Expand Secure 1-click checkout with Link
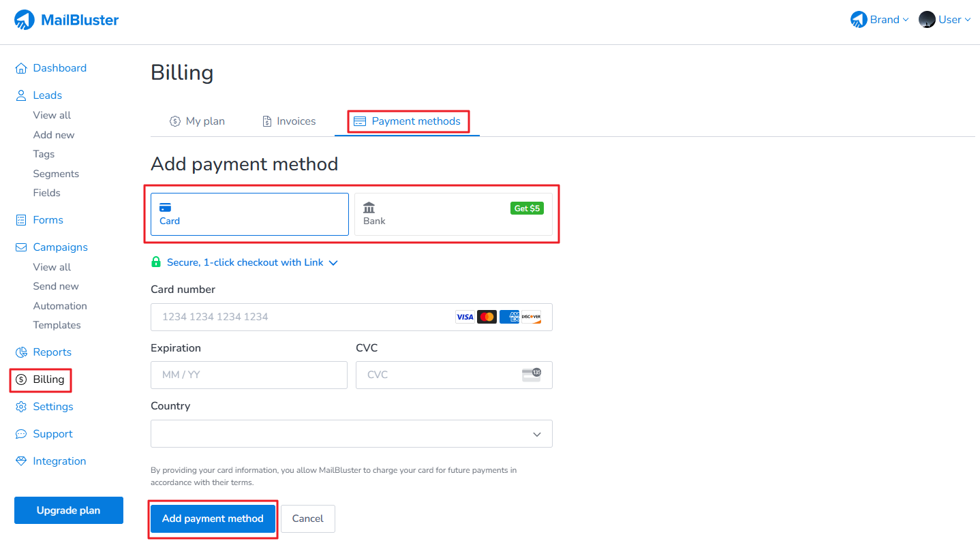 pos(245,262)
